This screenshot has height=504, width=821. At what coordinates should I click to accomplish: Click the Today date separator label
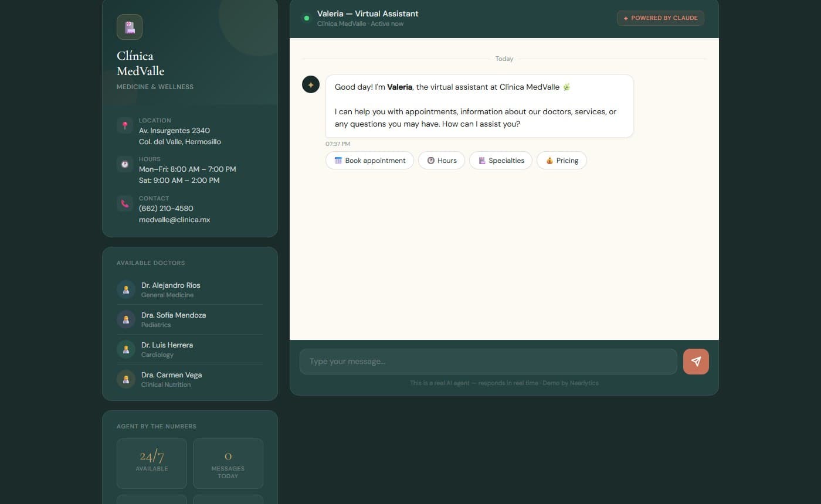504,59
